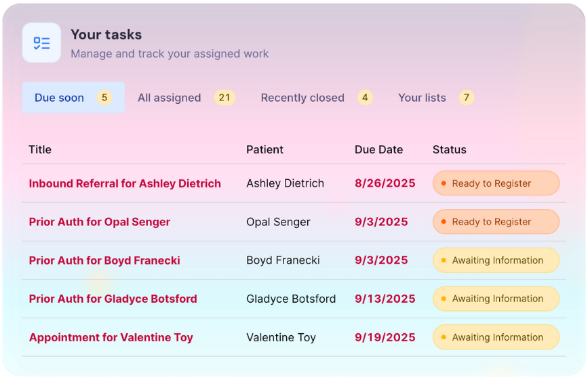Click the 21 count badge
Viewport: 588px width, 378px height.
224,98
